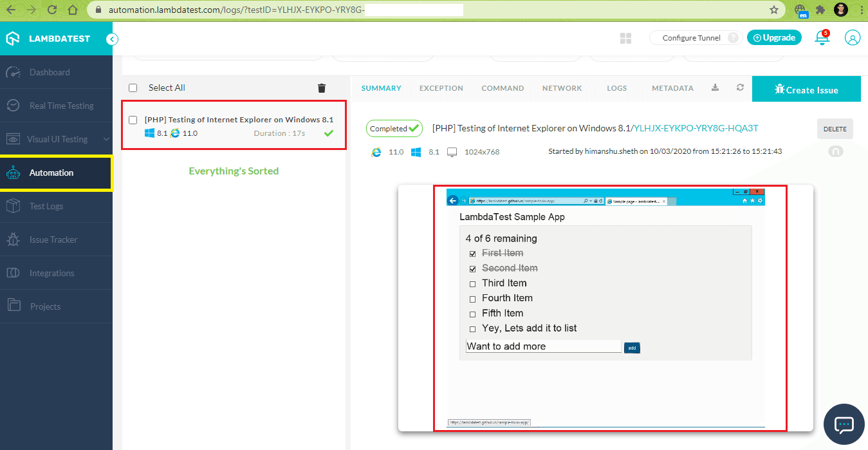The height and width of the screenshot is (450, 868).
Task: Go back with browser back arrow
Action: coord(11,10)
